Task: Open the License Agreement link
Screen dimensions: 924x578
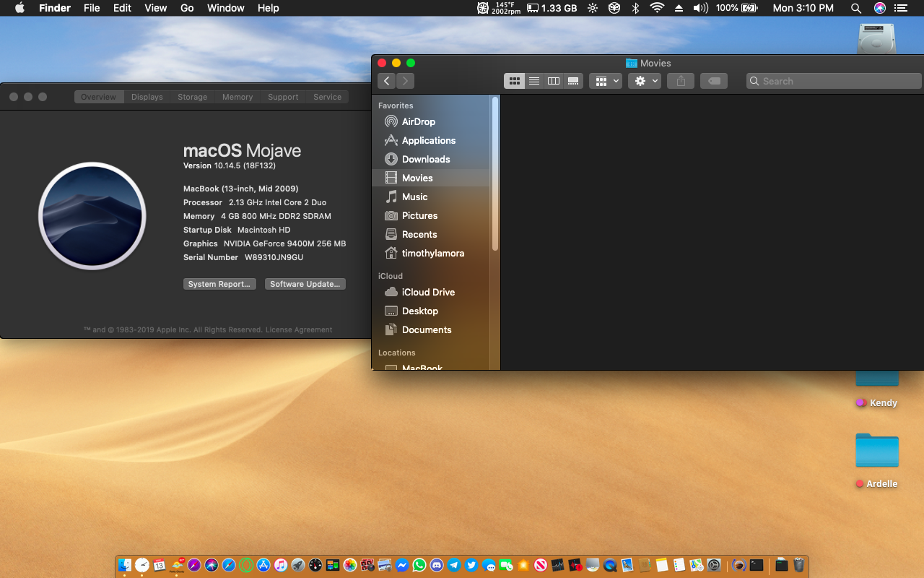Action: pos(299,329)
